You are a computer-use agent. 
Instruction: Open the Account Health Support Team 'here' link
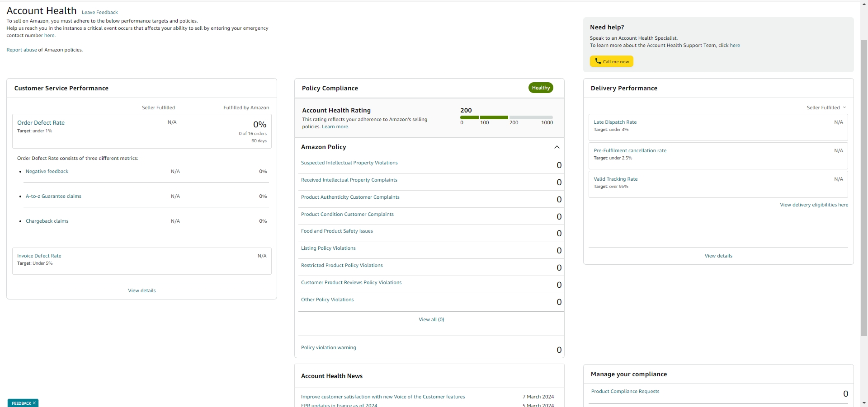[x=735, y=45]
